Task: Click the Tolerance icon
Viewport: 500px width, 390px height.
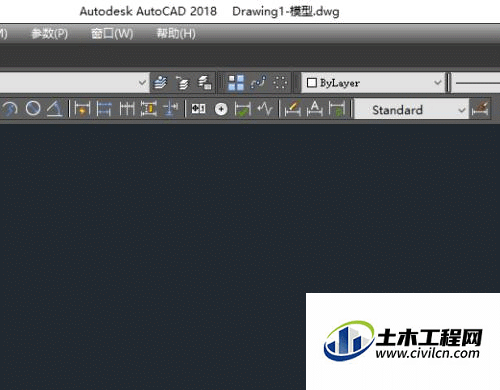Action: [x=198, y=109]
